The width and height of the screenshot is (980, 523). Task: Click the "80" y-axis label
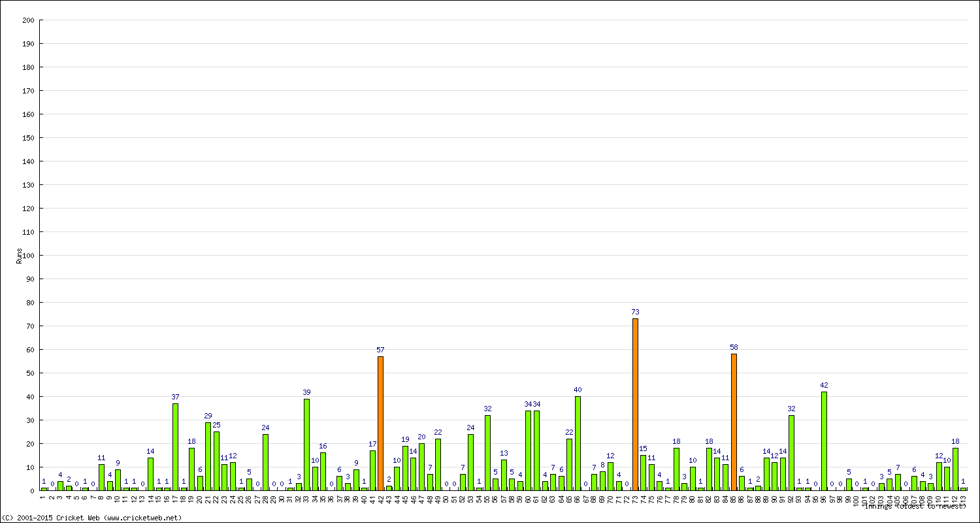[30, 303]
